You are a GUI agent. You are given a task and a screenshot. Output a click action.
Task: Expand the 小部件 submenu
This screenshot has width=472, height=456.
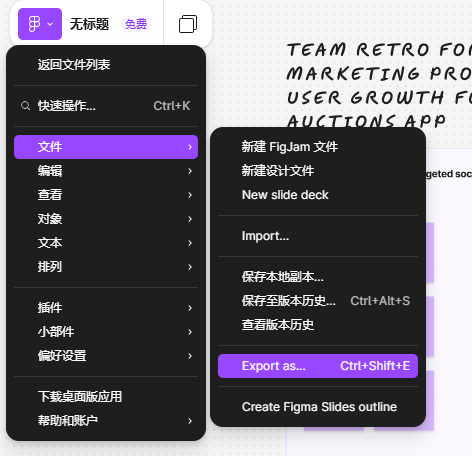[106, 332]
